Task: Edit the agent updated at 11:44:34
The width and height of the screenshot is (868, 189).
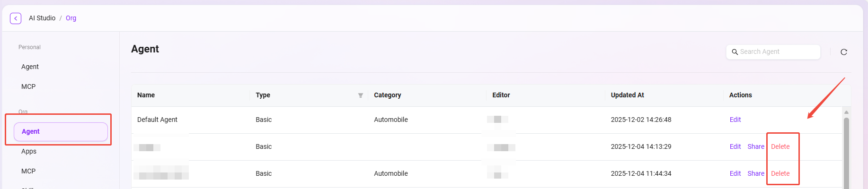Action: coord(735,173)
